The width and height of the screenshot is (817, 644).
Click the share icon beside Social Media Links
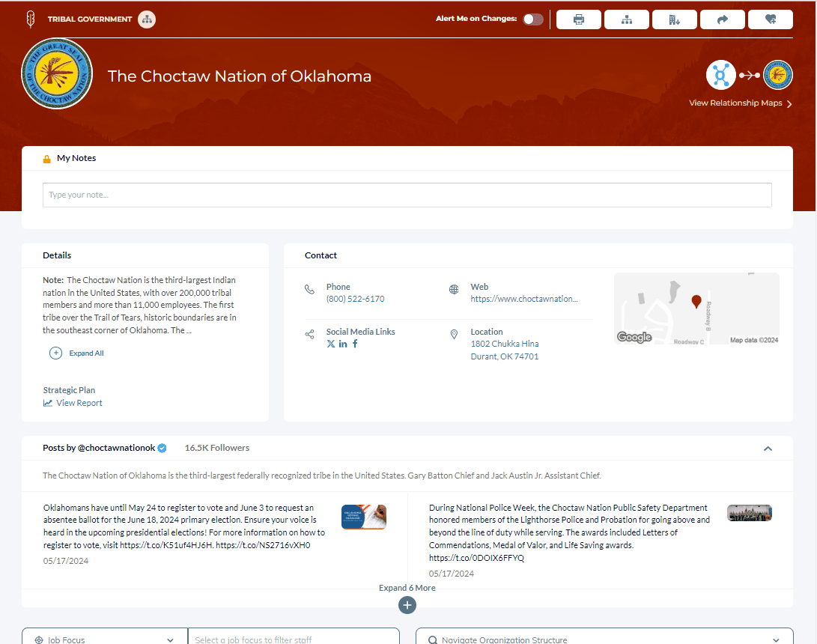point(309,334)
